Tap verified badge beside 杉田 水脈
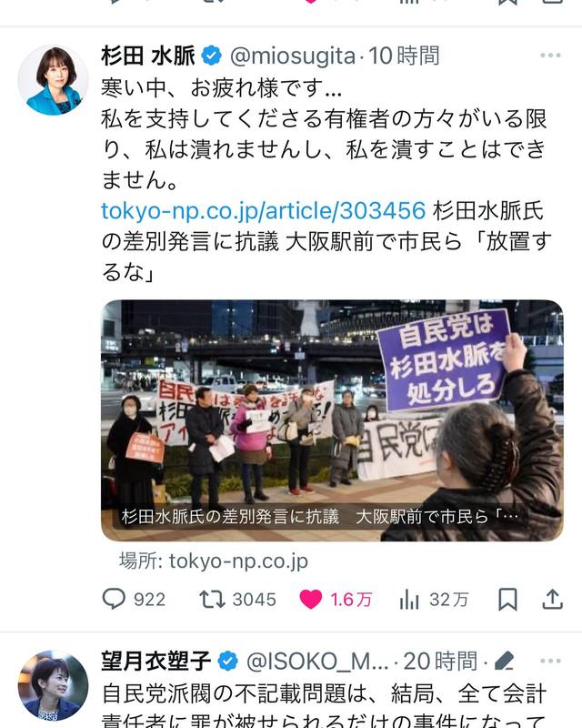Screen dimensions: 582x728 [212, 56]
